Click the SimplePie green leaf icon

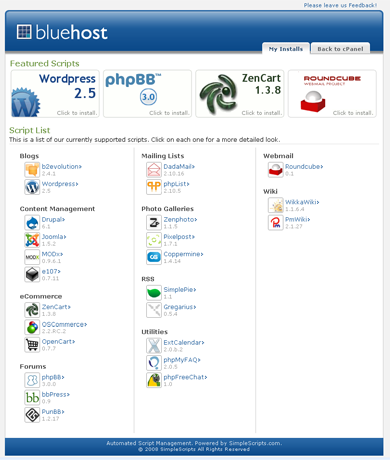click(154, 293)
